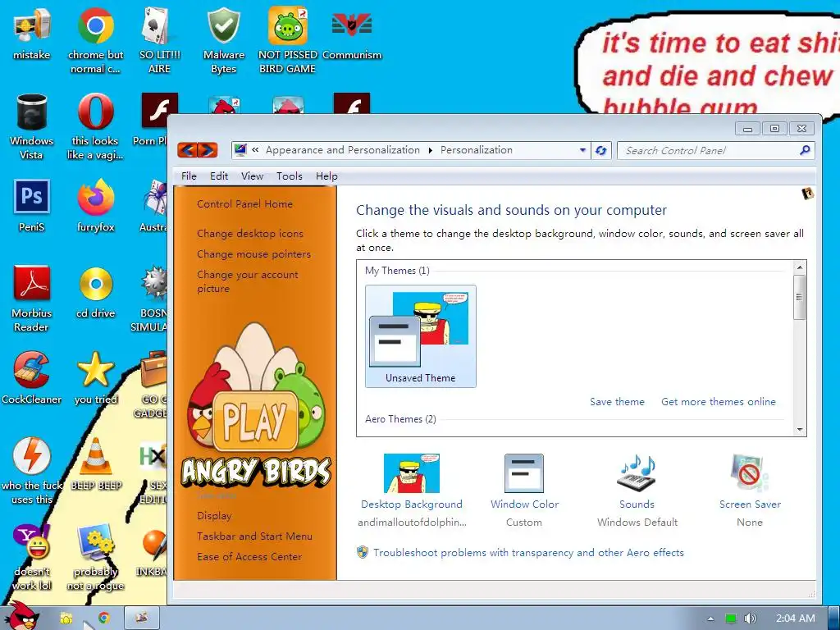This screenshot has width=840, height=630.
Task: Click the Angry Birds Start button
Action: tap(21, 617)
